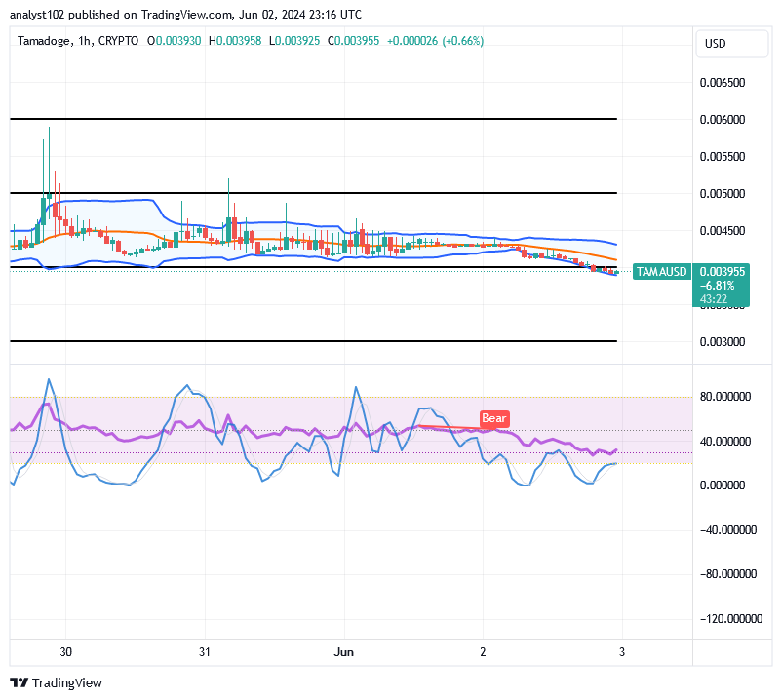This screenshot has width=782, height=700.
Task: Click the analyst102 published header text
Action: click(x=185, y=15)
